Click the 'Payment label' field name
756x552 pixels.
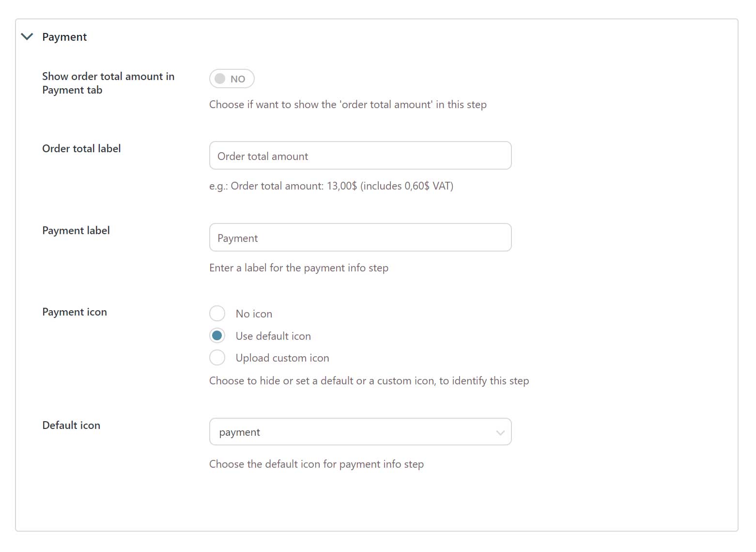click(76, 231)
